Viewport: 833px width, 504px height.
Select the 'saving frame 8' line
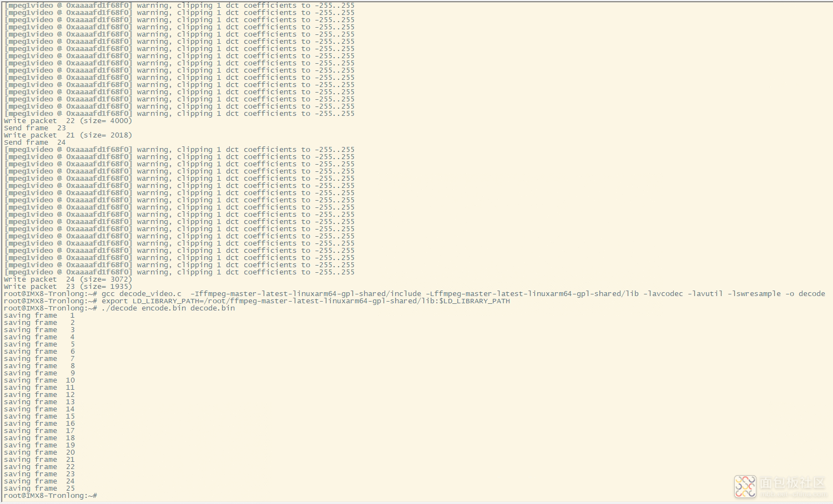[x=39, y=366]
